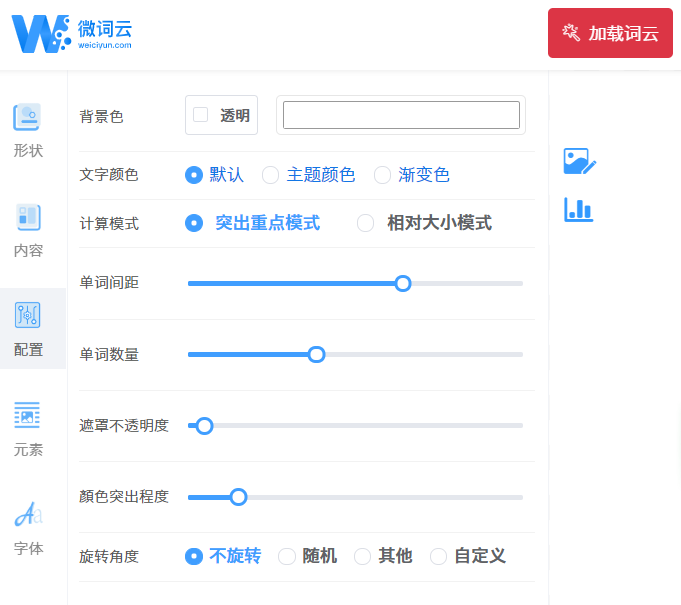Click the 单词间距 slider handle
Viewport: 681px width, 605px height.
(x=403, y=283)
